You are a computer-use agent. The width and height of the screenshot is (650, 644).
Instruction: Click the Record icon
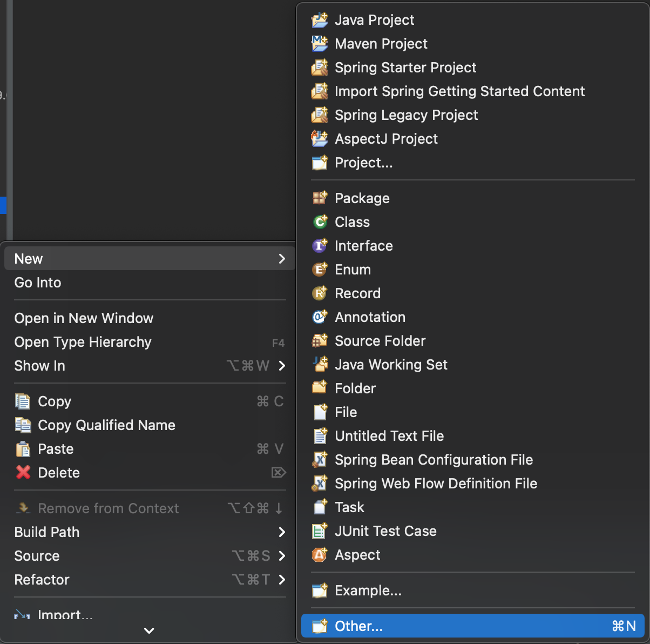320,293
